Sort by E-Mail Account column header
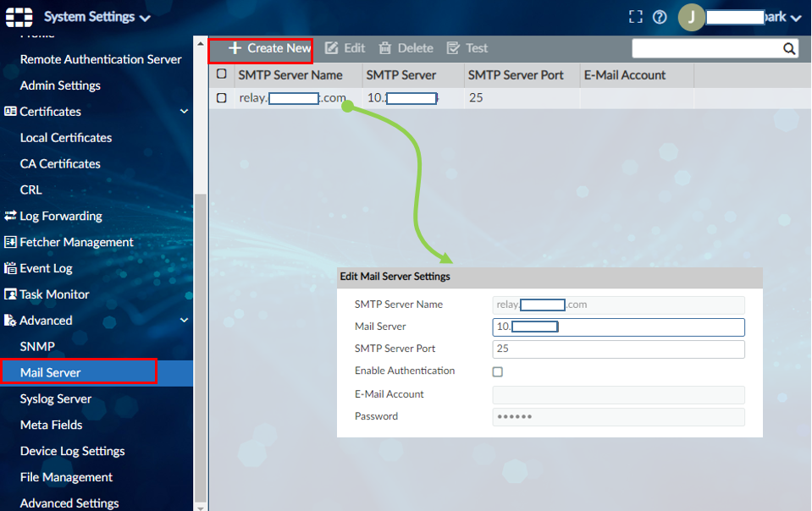Image resolution: width=812 pixels, height=511 pixels. [x=625, y=75]
